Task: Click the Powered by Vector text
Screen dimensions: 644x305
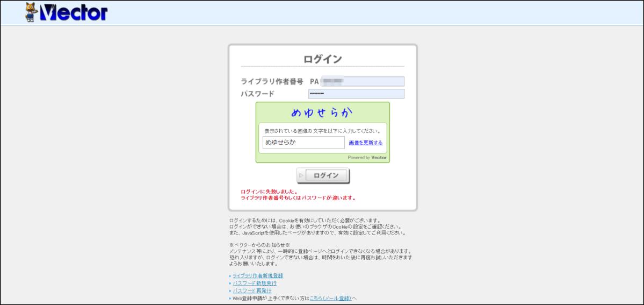Action: [x=367, y=157]
